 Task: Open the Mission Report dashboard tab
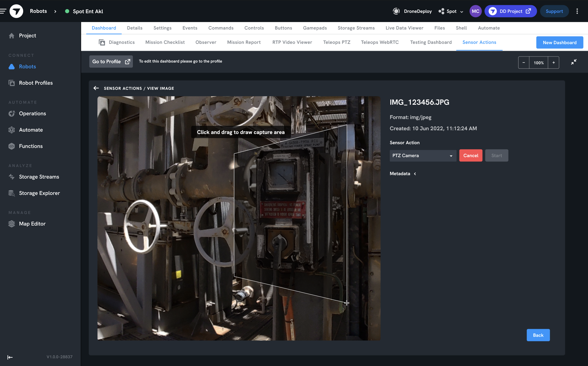point(244,42)
